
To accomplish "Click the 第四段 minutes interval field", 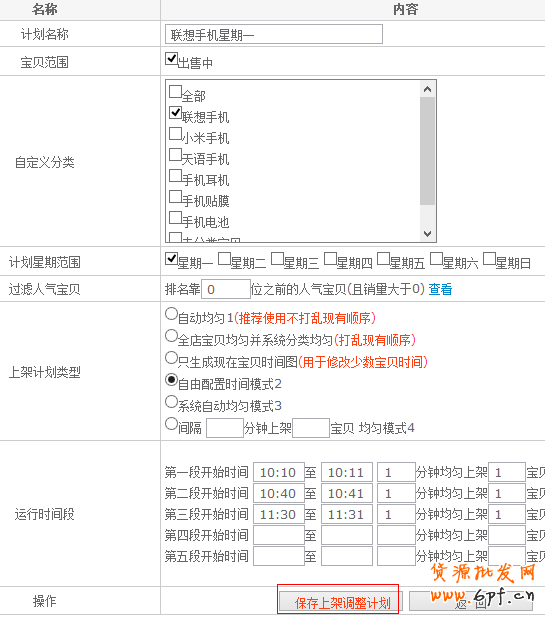I will (396, 535).
